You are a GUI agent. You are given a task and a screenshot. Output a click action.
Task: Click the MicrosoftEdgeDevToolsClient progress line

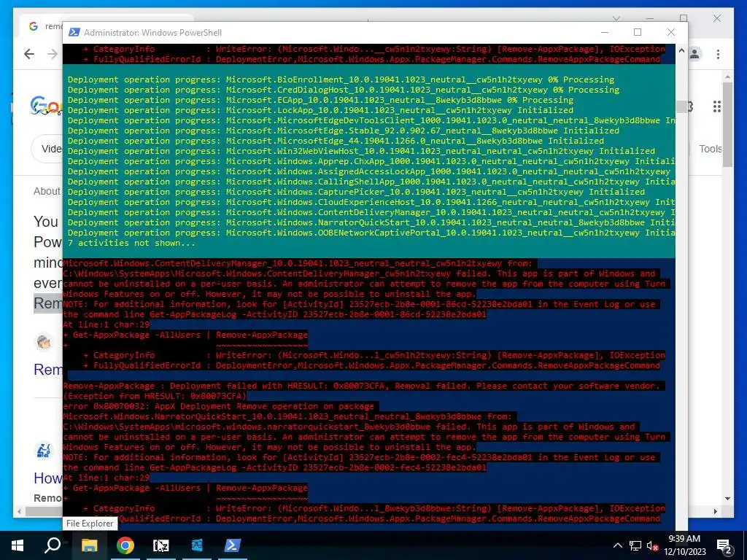pos(371,120)
